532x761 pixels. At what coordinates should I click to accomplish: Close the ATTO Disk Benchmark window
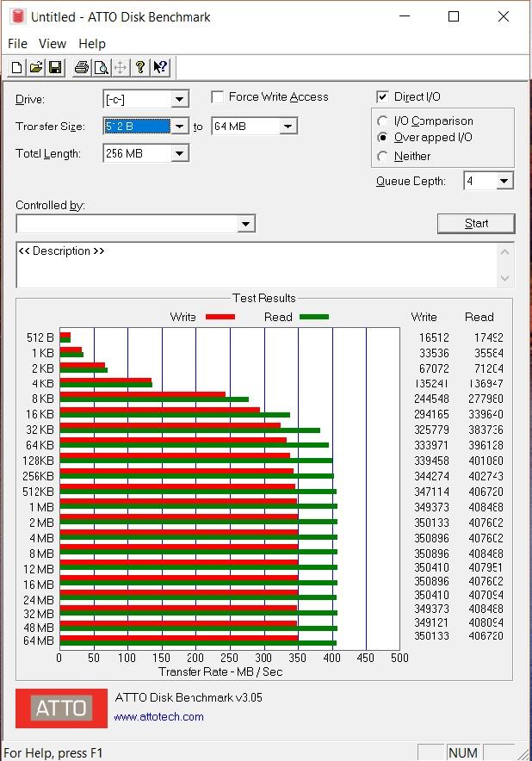pyautogui.click(x=504, y=16)
